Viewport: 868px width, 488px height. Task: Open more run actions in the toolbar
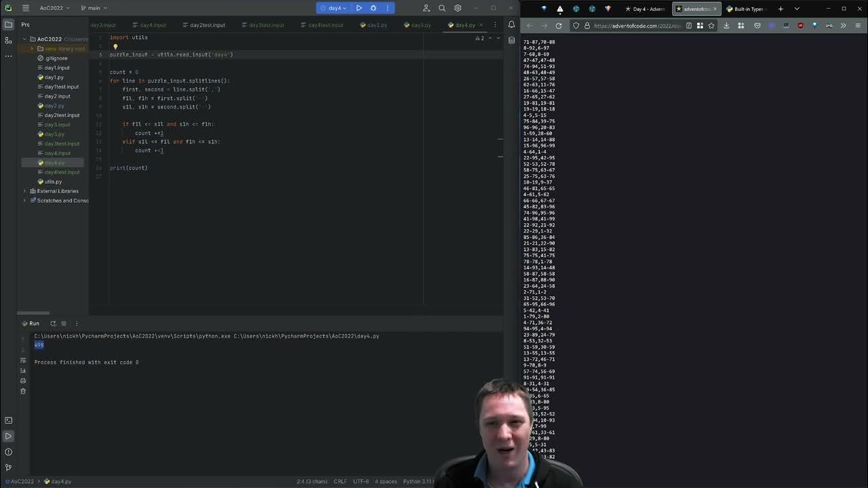click(x=388, y=8)
